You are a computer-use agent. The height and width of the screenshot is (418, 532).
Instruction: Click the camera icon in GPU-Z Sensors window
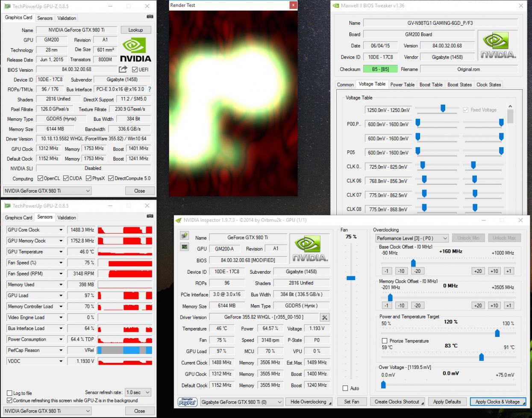click(150, 216)
